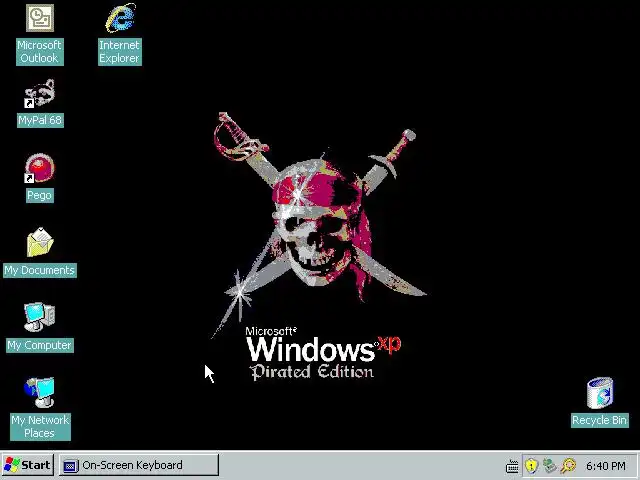The width and height of the screenshot is (640, 480).
Task: Open the magnifier tray icon
Action: point(568,465)
